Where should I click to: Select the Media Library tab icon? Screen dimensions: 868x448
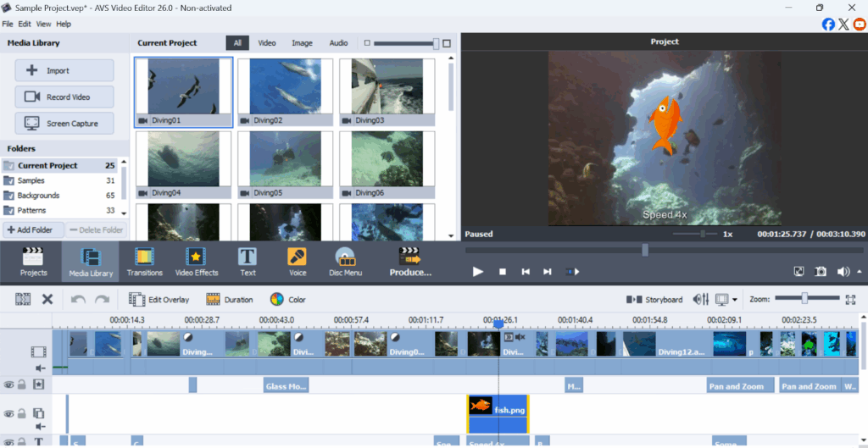(91, 262)
